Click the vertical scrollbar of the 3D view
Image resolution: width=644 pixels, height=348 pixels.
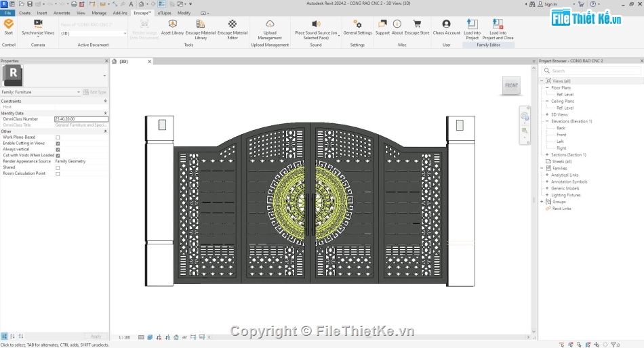click(x=534, y=200)
